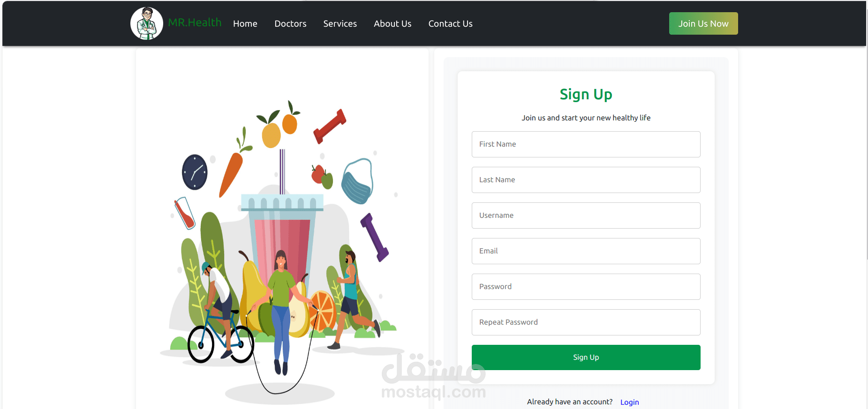
Task: Follow the Login link
Action: click(x=629, y=402)
